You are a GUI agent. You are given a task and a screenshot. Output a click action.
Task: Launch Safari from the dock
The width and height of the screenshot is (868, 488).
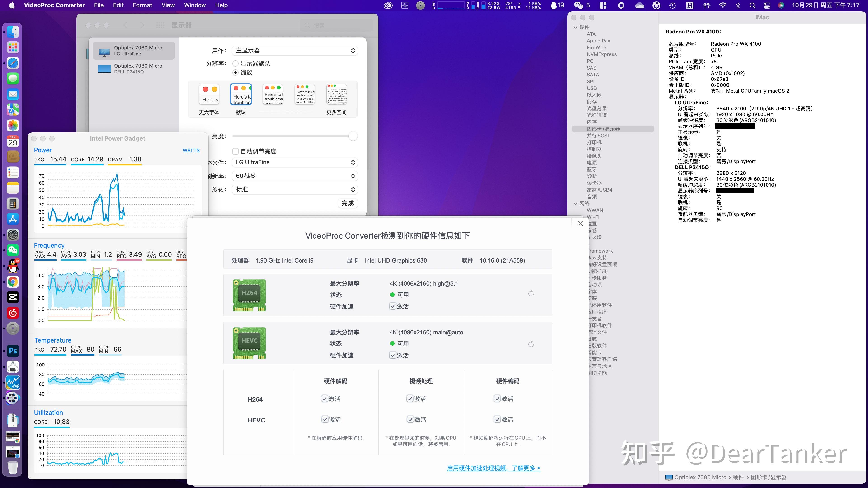[13, 63]
